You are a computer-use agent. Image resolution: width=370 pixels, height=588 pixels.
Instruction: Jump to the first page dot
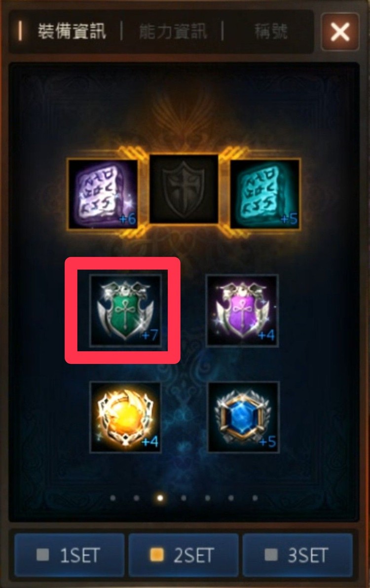click(x=113, y=498)
